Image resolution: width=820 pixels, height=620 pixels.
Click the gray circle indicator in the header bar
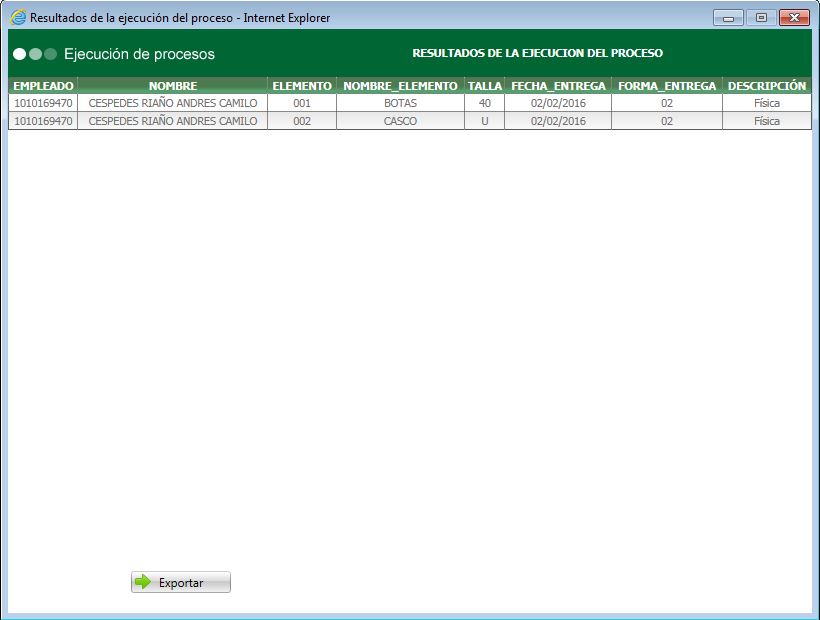[x=34, y=55]
